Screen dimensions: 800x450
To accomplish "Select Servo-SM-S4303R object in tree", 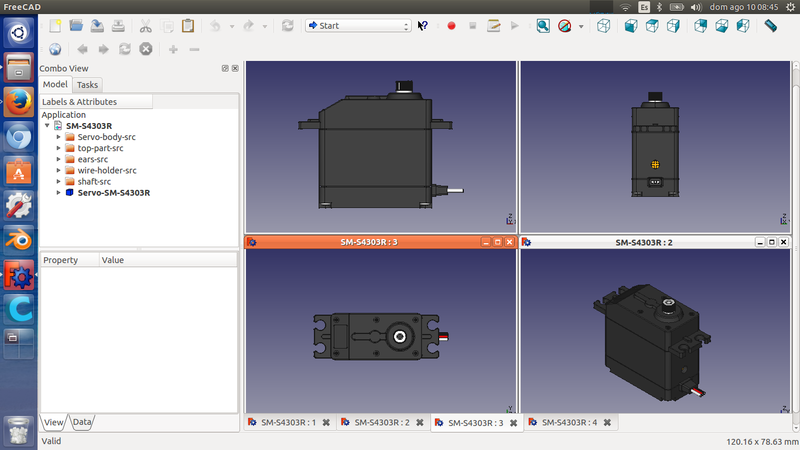I will click(x=113, y=192).
